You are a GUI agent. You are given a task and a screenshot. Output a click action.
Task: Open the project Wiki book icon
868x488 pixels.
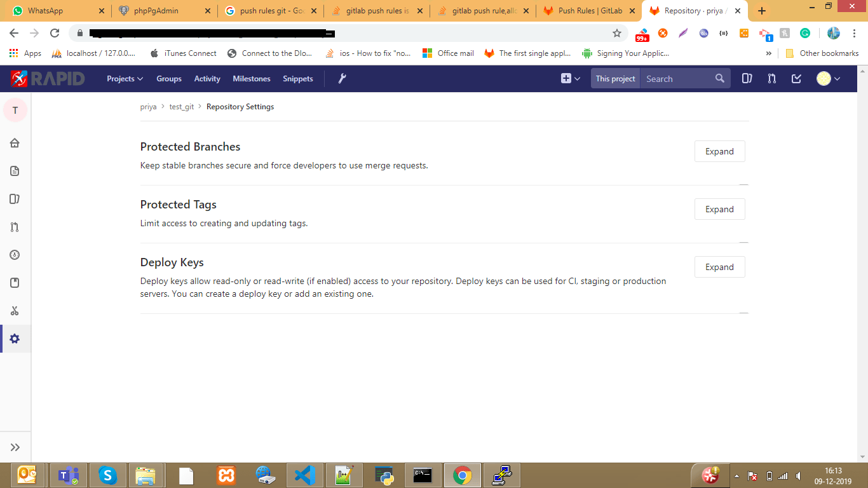click(x=15, y=283)
